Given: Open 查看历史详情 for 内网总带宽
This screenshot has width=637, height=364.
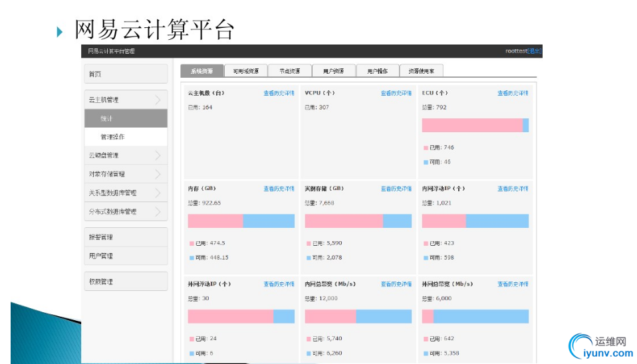Looking at the screenshot, I should (x=396, y=284).
